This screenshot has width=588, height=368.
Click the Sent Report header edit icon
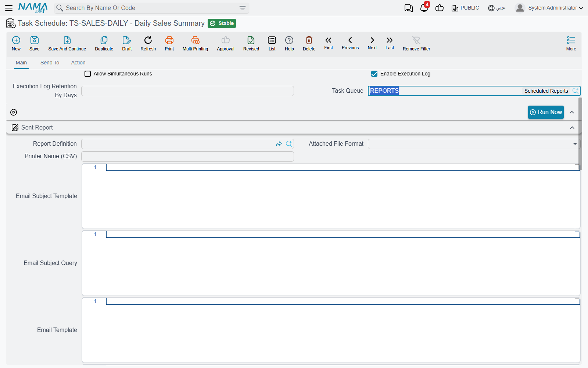[x=15, y=128]
